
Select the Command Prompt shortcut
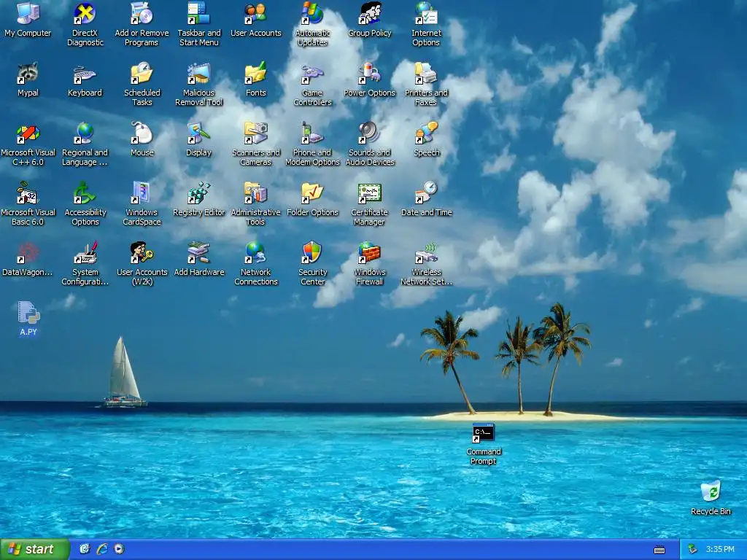[483, 433]
